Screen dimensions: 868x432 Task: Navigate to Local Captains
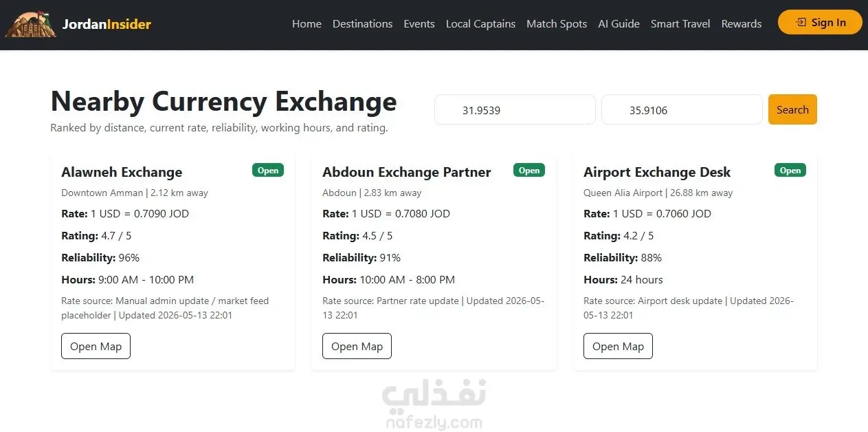point(480,24)
